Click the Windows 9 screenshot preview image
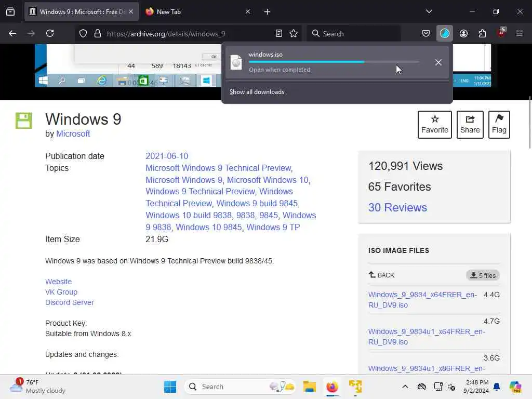The width and height of the screenshot is (532, 399). (128, 65)
